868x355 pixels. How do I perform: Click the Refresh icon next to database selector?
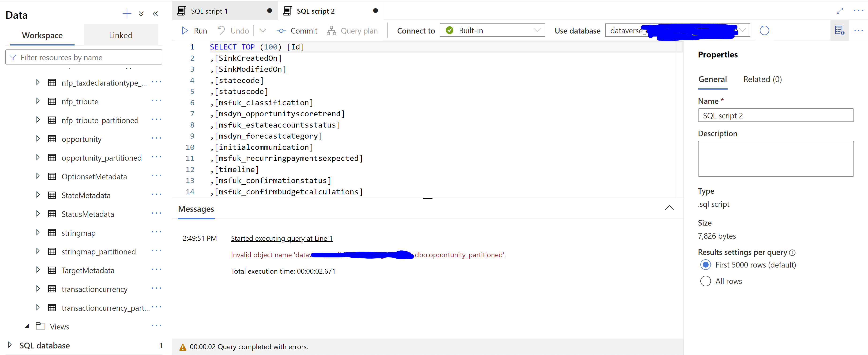764,30
